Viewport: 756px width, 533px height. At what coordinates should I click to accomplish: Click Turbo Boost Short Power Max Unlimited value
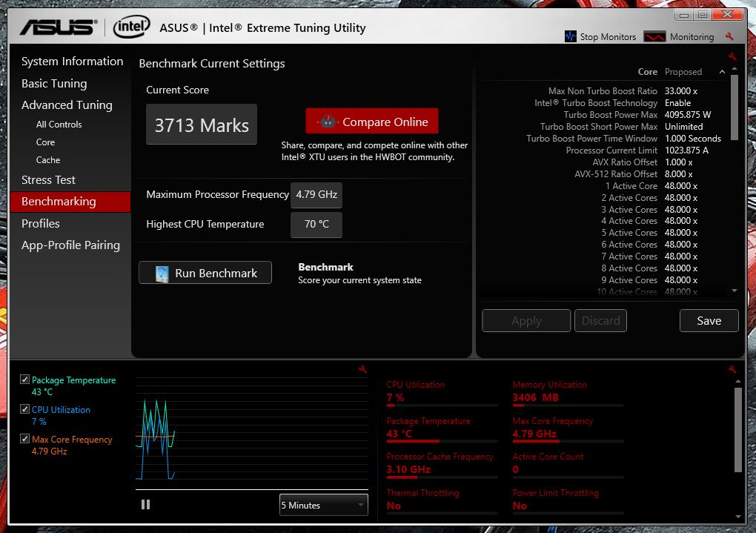[x=683, y=127]
